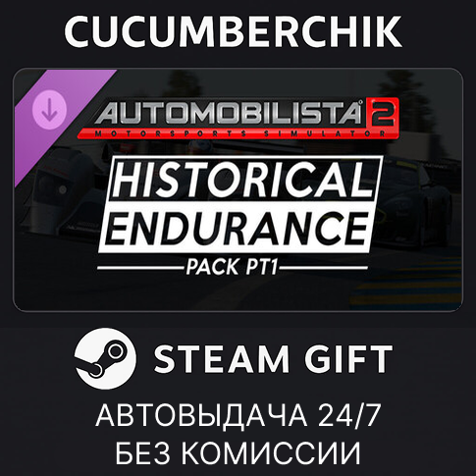Click the purple download arrow icon
Viewport: 476px width, 476px height.
tap(50, 109)
